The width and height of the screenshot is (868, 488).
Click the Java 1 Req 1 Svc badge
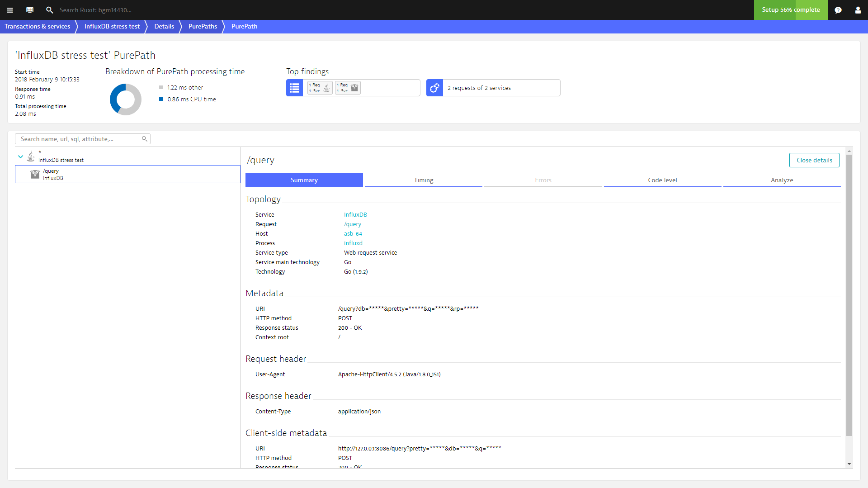320,88
